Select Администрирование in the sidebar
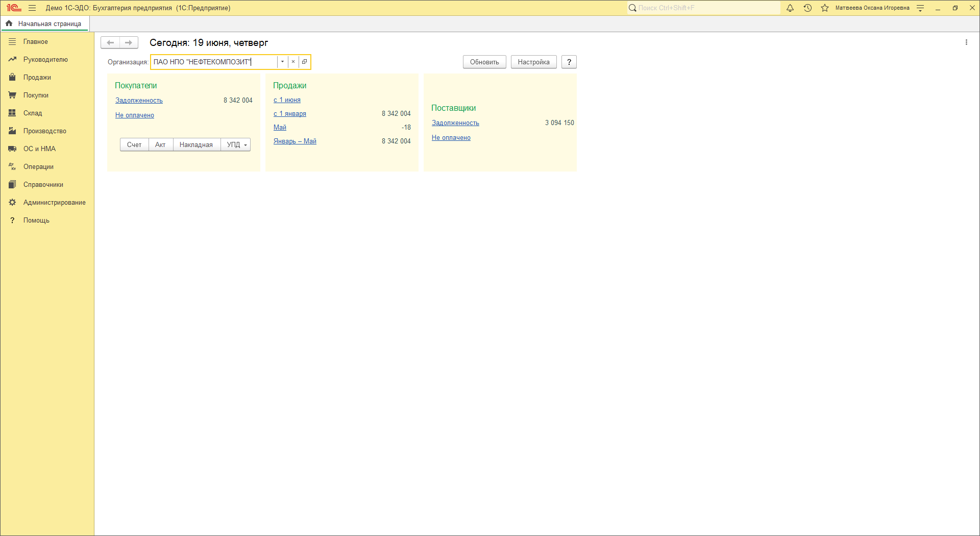Viewport: 980px width, 536px height. click(54, 203)
